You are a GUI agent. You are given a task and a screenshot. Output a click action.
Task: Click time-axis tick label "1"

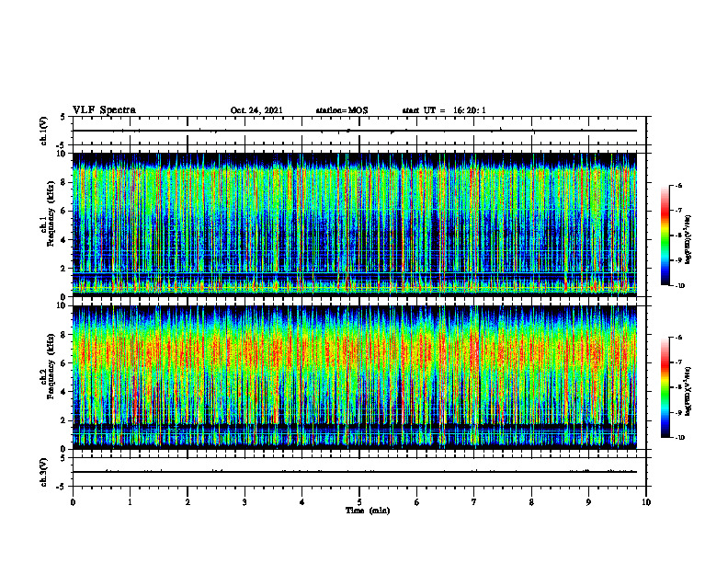[130, 502]
